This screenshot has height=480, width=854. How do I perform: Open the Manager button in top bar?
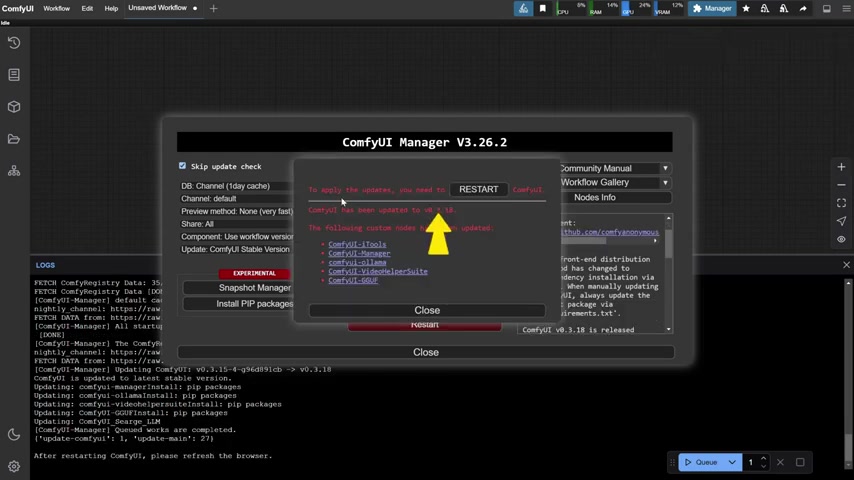coord(712,8)
